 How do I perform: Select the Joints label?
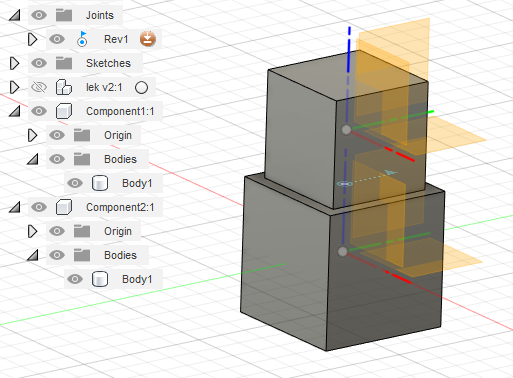click(100, 15)
